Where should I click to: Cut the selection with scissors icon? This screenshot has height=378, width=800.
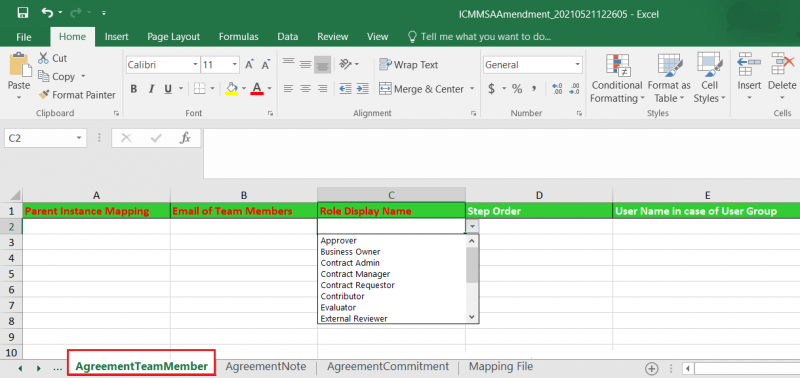pyautogui.click(x=53, y=58)
